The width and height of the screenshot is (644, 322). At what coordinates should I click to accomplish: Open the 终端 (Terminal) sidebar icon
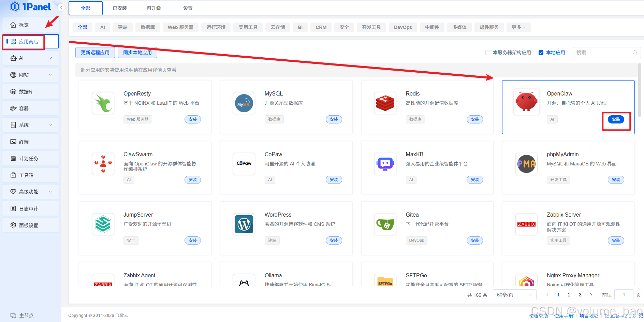(x=13, y=141)
